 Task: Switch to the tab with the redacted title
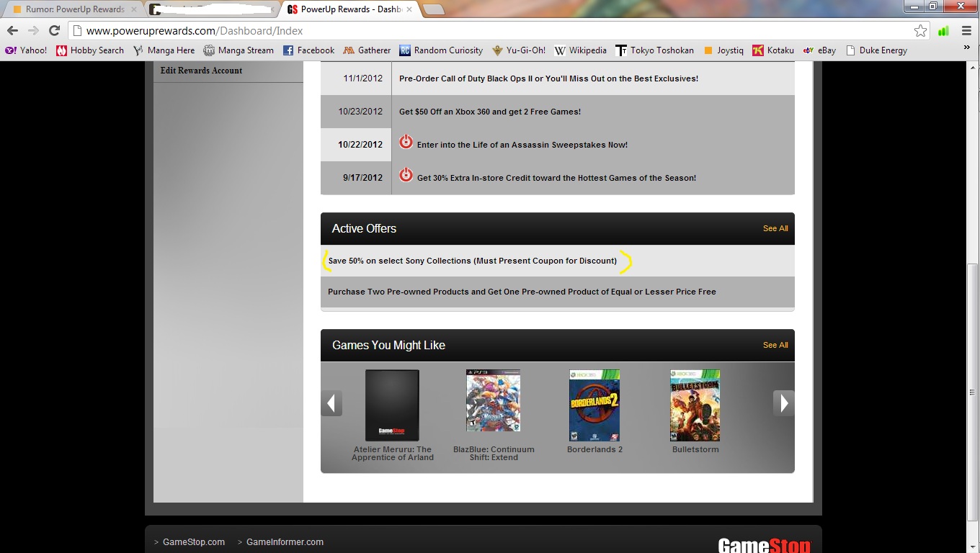point(210,9)
